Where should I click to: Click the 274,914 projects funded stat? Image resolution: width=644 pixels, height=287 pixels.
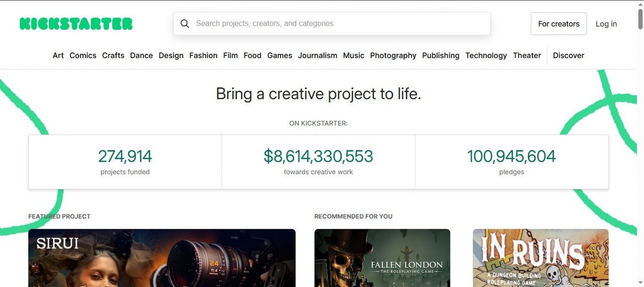[x=125, y=162]
